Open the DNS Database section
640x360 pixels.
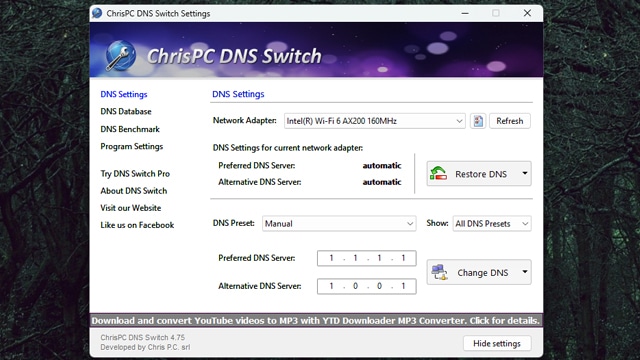(126, 111)
